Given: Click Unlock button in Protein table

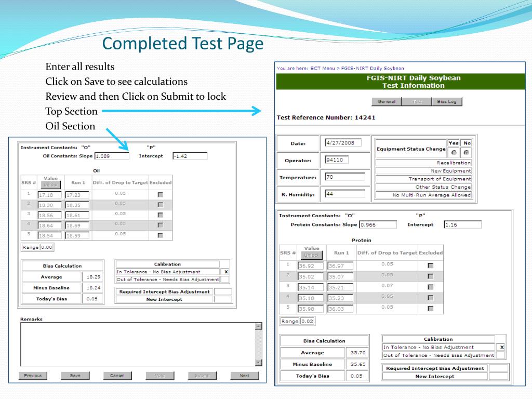Looking at the screenshot, I should (312, 255).
